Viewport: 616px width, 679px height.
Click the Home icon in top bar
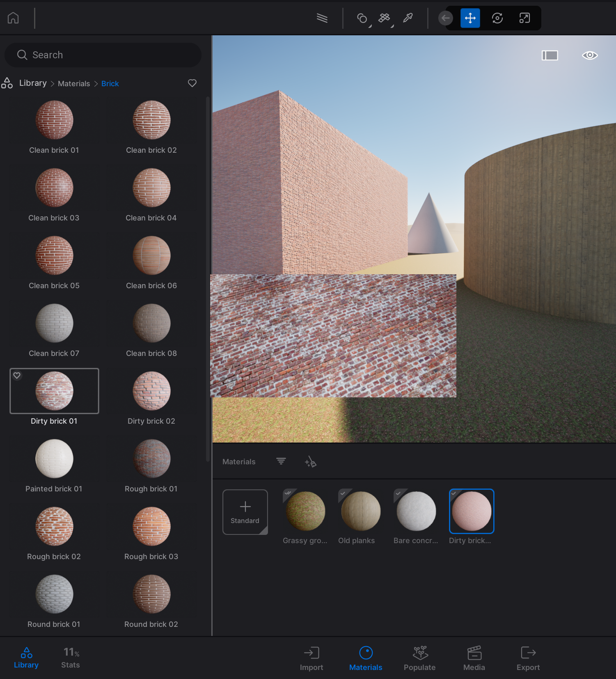coord(13,18)
